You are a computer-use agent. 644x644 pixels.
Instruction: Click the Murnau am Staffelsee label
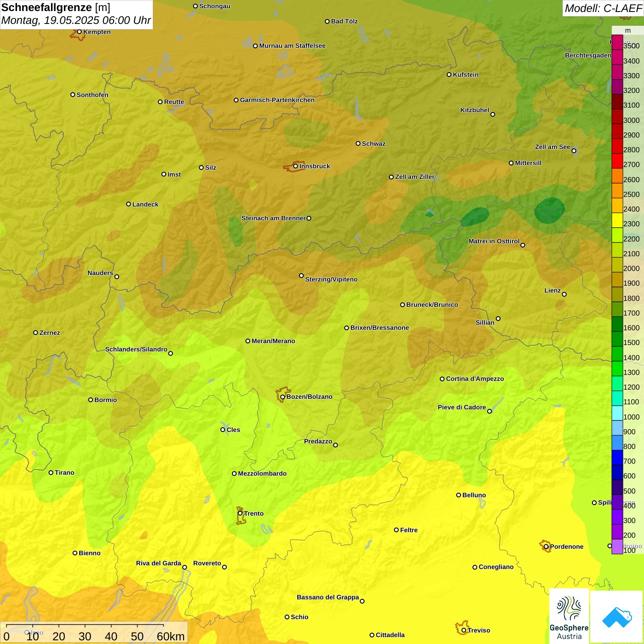(292, 46)
